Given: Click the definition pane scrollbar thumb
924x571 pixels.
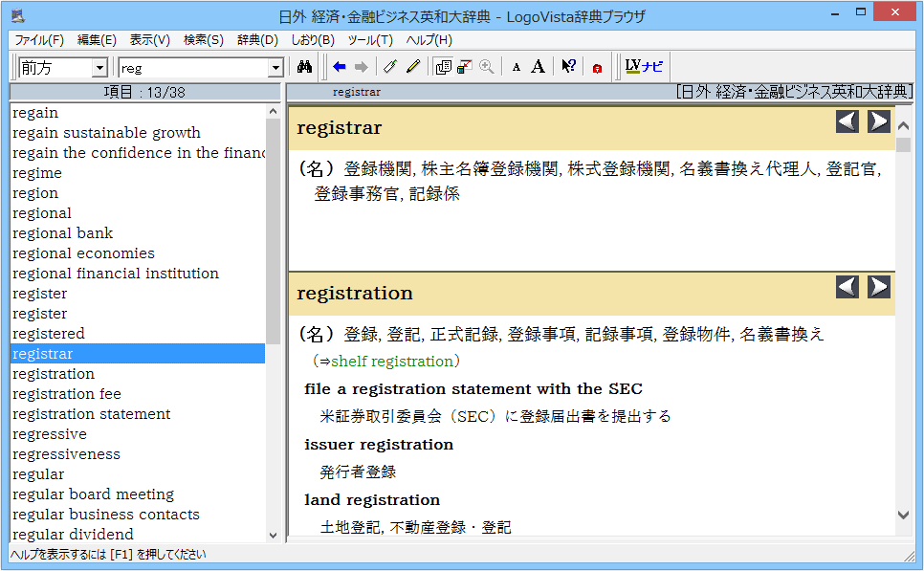Looking at the screenshot, I should coord(903,145).
